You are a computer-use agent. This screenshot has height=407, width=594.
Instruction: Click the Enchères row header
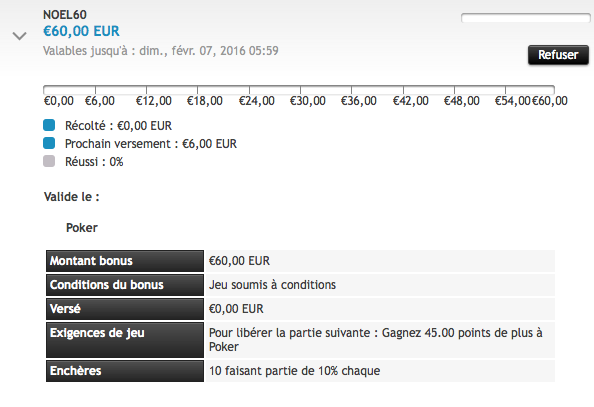pyautogui.click(x=125, y=371)
